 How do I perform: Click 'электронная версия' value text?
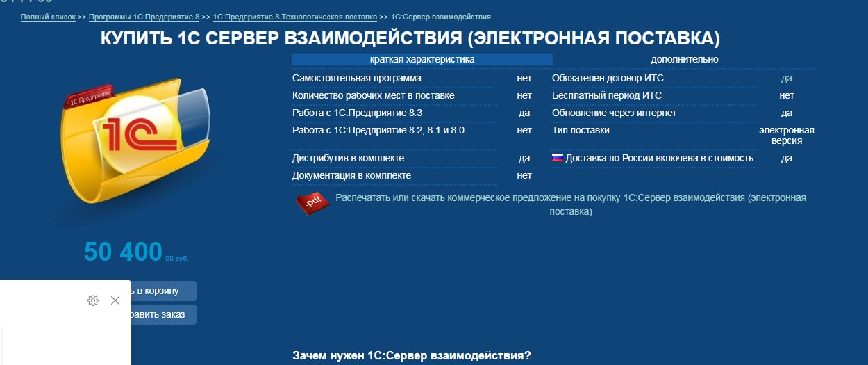(787, 136)
